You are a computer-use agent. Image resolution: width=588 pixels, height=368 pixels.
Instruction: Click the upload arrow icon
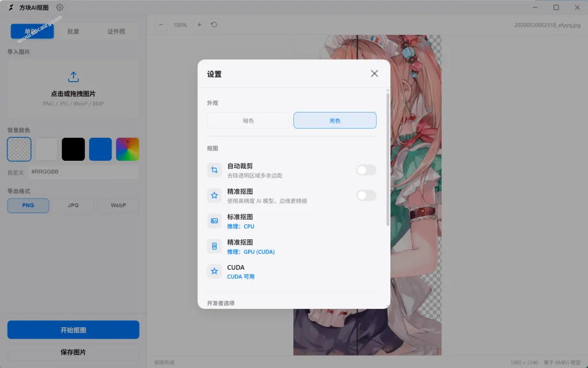pos(73,77)
